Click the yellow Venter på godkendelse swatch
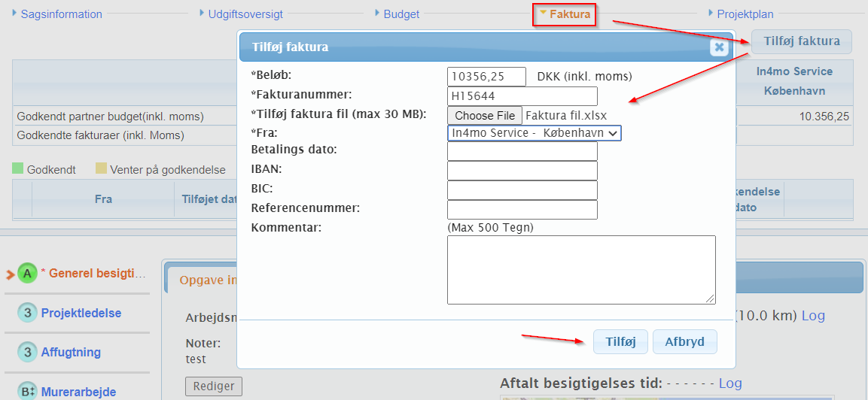 click(101, 169)
